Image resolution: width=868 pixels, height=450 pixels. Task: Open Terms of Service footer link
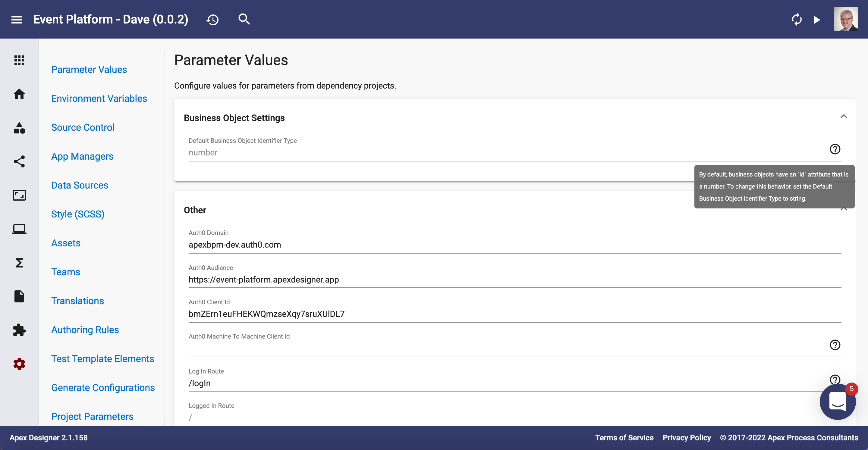pos(624,438)
